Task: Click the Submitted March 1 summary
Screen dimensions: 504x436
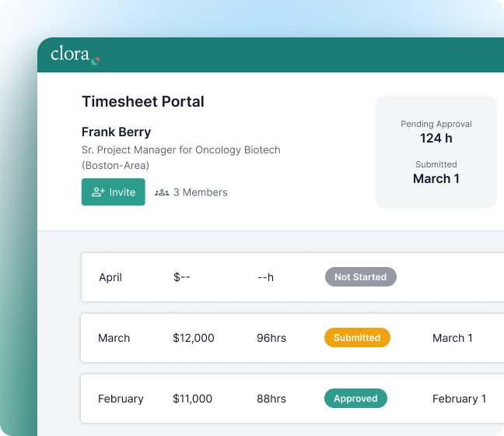Action: click(436, 172)
